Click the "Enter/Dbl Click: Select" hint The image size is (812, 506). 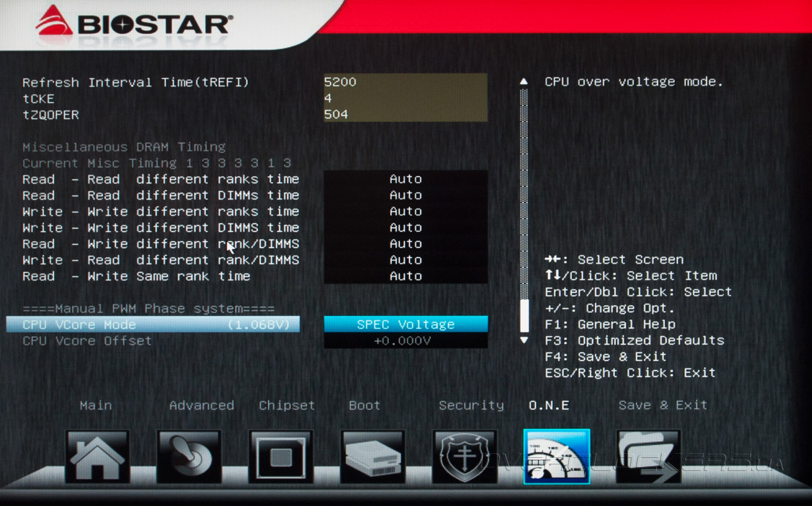[x=638, y=292]
